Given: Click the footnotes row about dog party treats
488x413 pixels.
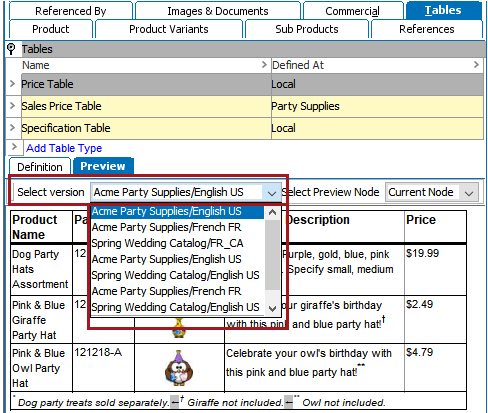Looking at the screenshot, I should pos(238,401).
